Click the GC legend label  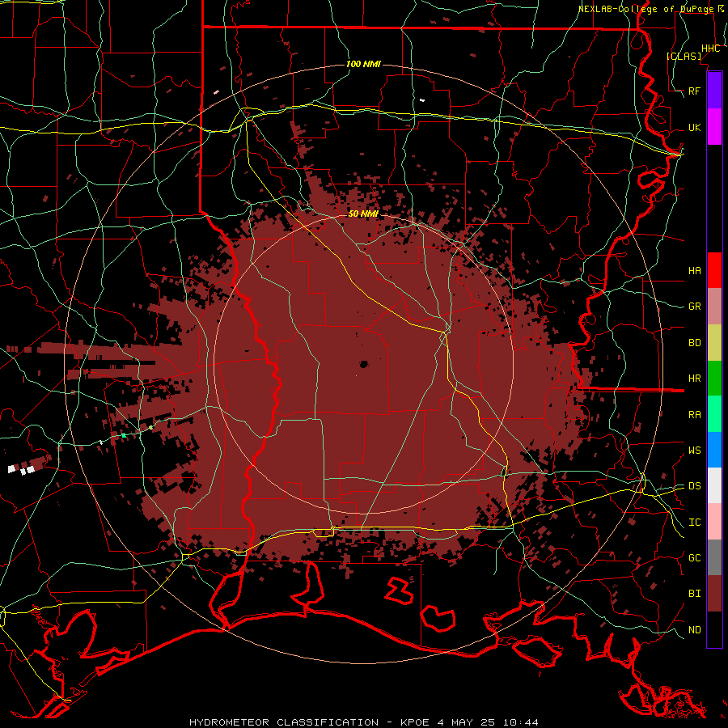(694, 558)
